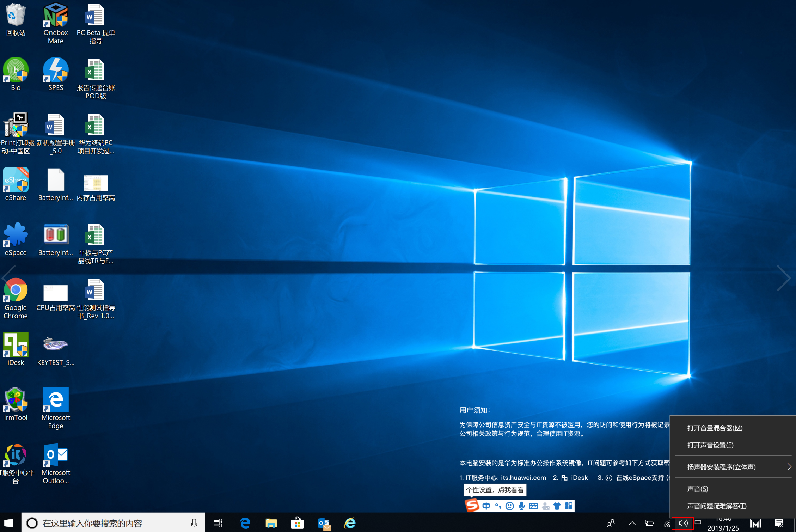Click the Windows Start button
796x532 pixels.
[x=9, y=523]
